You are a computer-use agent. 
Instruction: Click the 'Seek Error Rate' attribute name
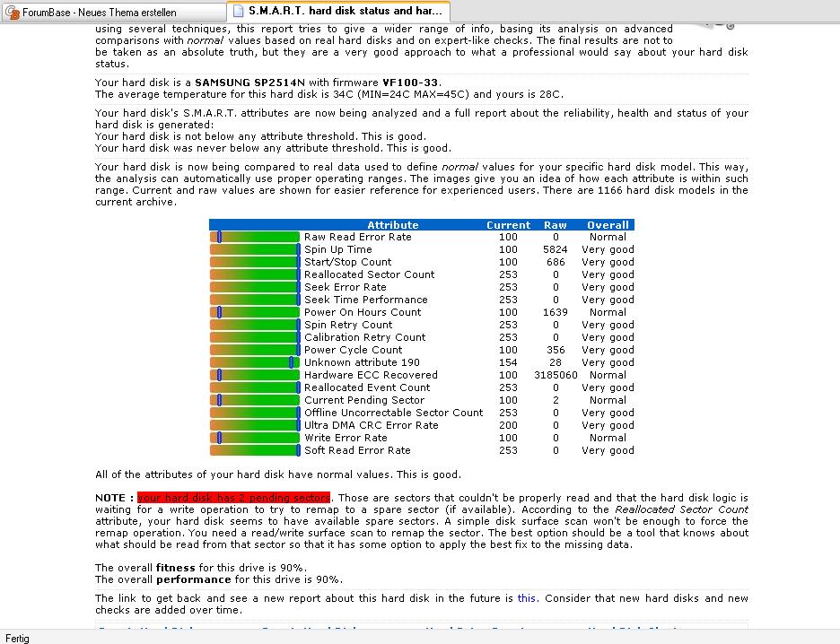tap(345, 287)
